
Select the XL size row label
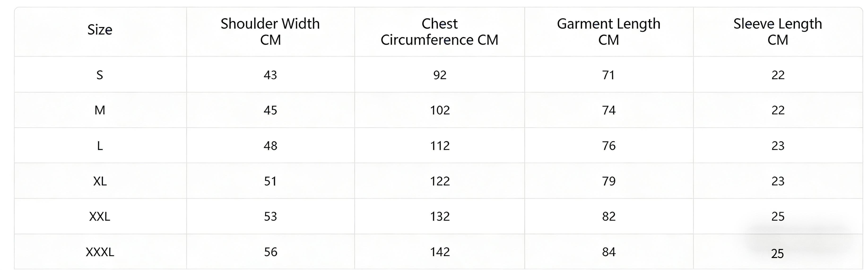coord(100,181)
